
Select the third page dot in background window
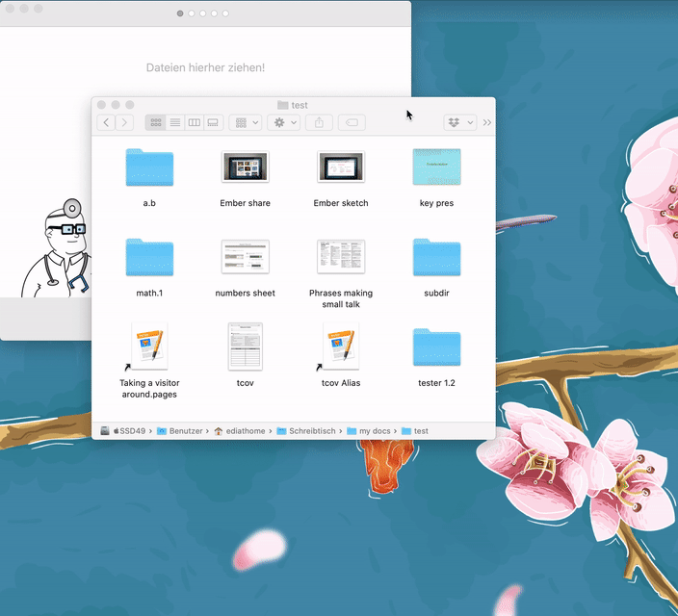click(x=203, y=13)
